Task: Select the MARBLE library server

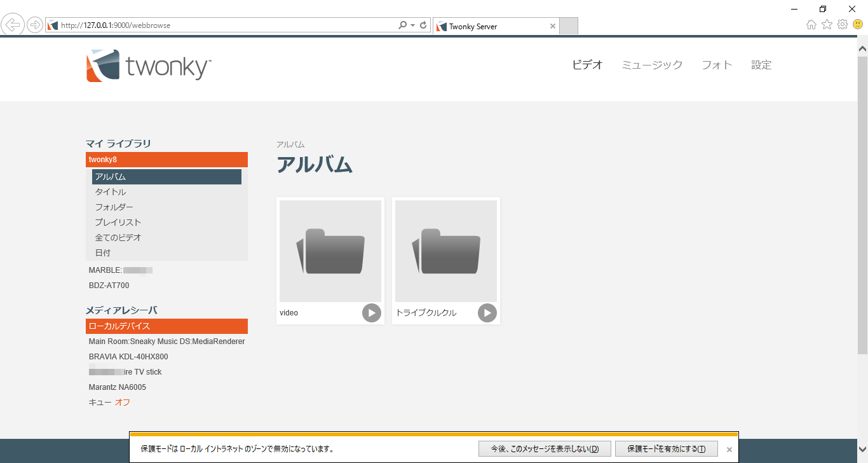Action: (121, 270)
